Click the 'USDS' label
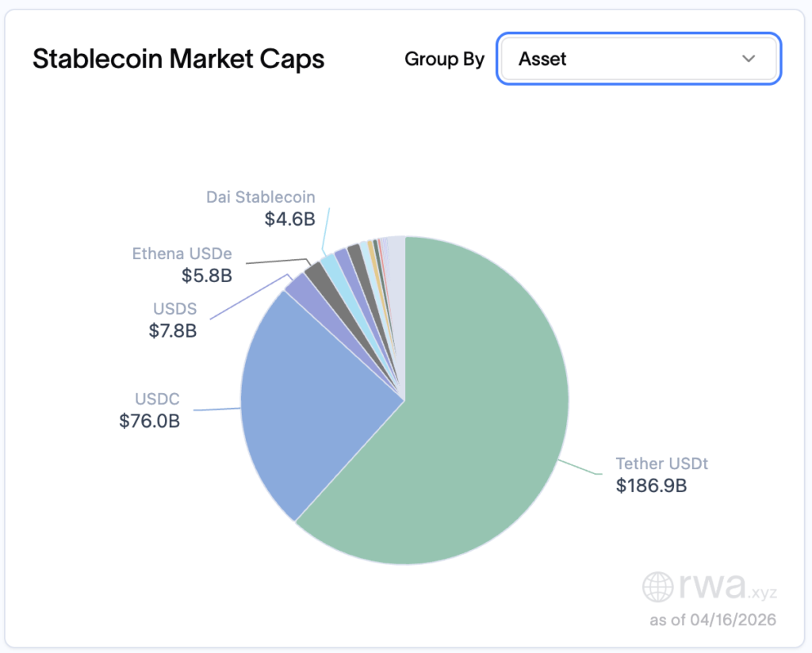Viewport: 812px width, 653px height. click(174, 309)
